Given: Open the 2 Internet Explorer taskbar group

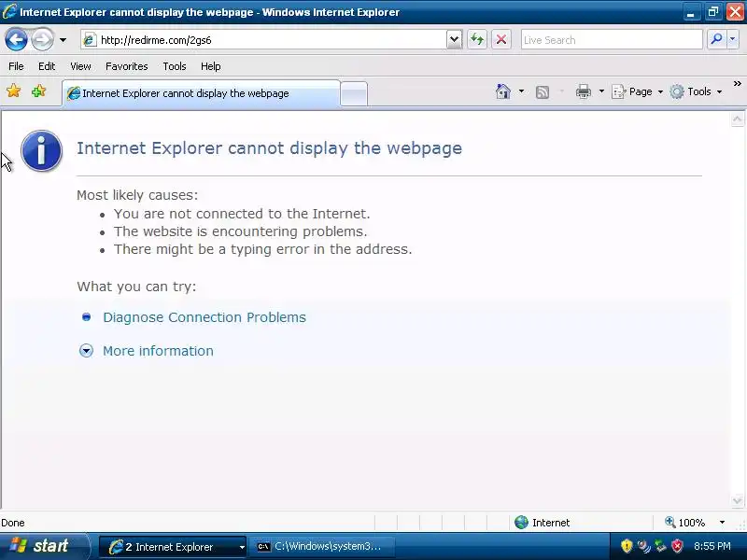Looking at the screenshot, I should [173, 547].
